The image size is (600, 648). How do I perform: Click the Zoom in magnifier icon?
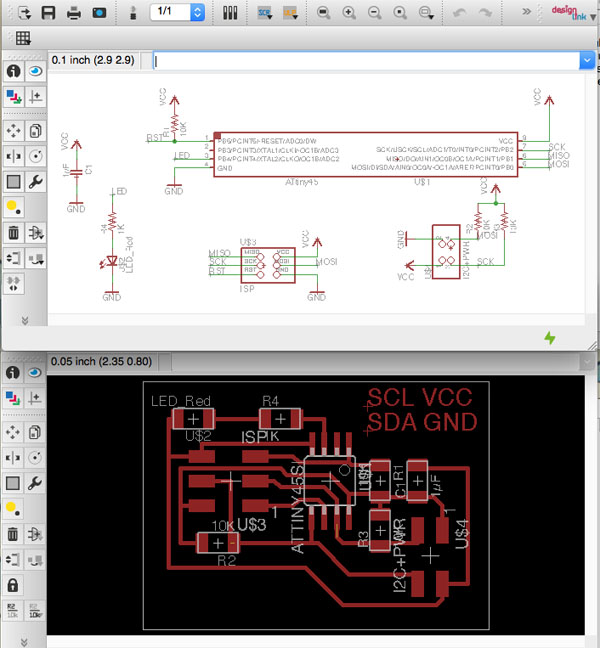coord(349,13)
